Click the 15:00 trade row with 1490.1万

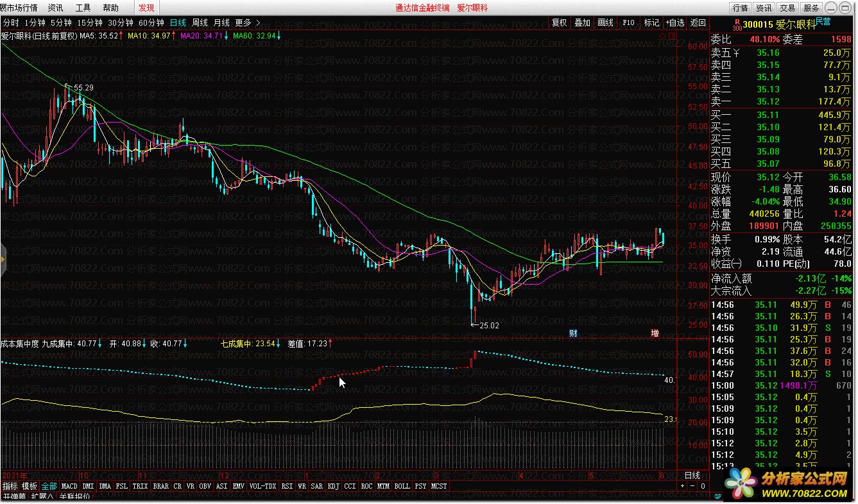(x=783, y=385)
